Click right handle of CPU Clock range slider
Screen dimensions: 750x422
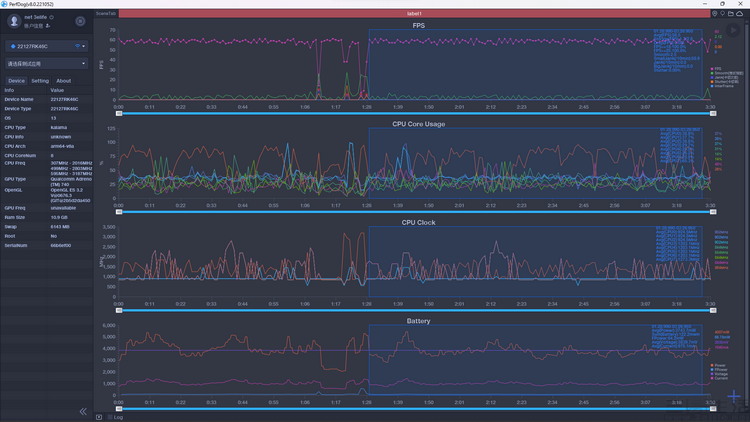click(713, 311)
